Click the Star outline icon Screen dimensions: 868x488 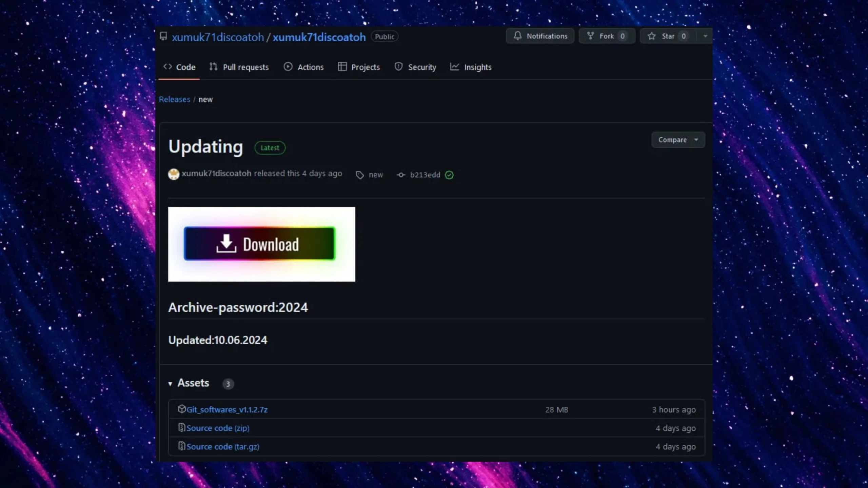(651, 36)
